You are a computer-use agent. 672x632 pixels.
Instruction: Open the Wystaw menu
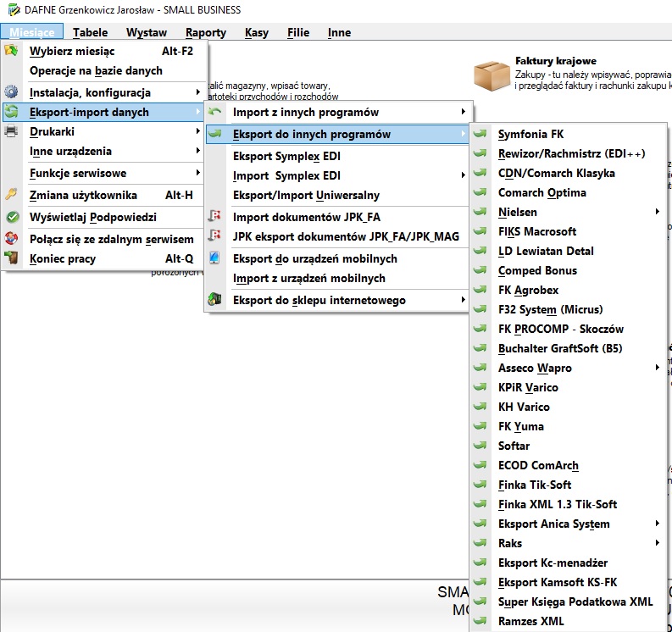click(x=147, y=32)
